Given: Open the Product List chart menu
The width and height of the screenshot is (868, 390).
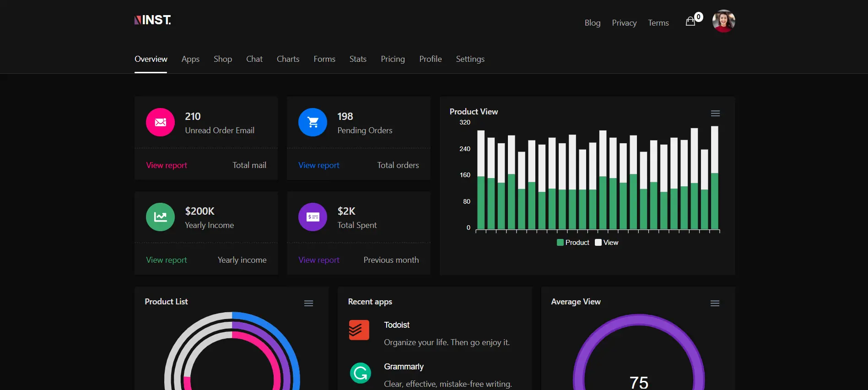Looking at the screenshot, I should (309, 303).
